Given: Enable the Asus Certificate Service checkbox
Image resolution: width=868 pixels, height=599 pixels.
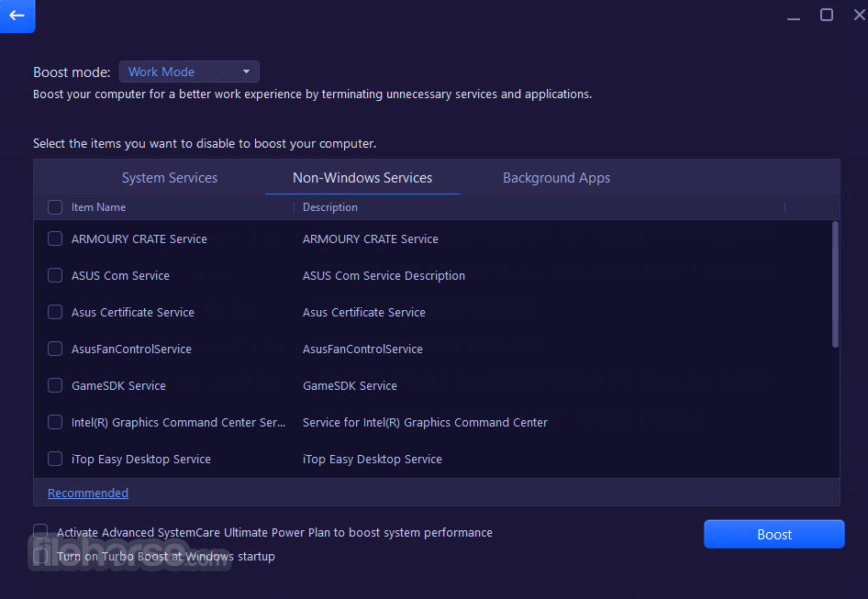Looking at the screenshot, I should [x=55, y=312].
